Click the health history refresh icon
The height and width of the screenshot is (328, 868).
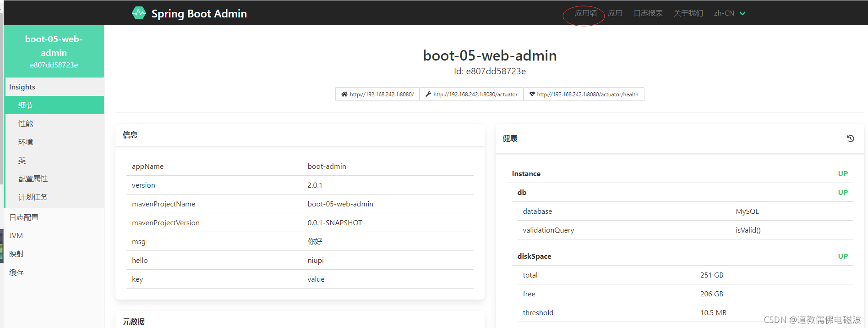(x=851, y=139)
